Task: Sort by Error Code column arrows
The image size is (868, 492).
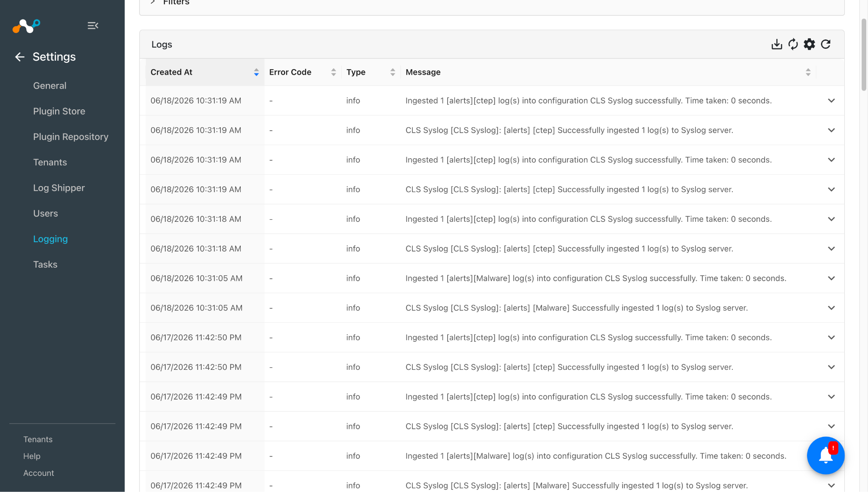Action: coord(334,72)
